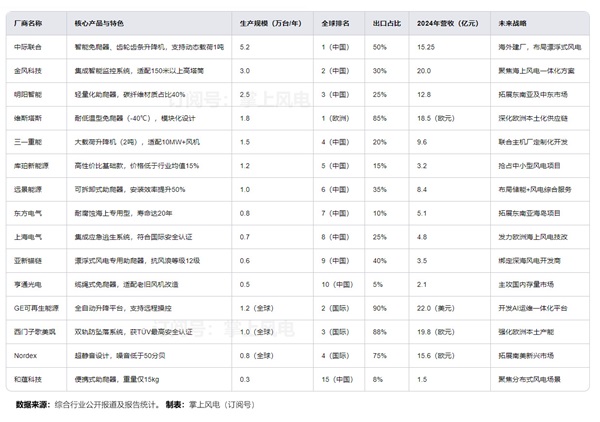Click production scale 1.2（全球）for GE
Image resolution: width=600 pixels, height=422 pixels.
click(257, 308)
